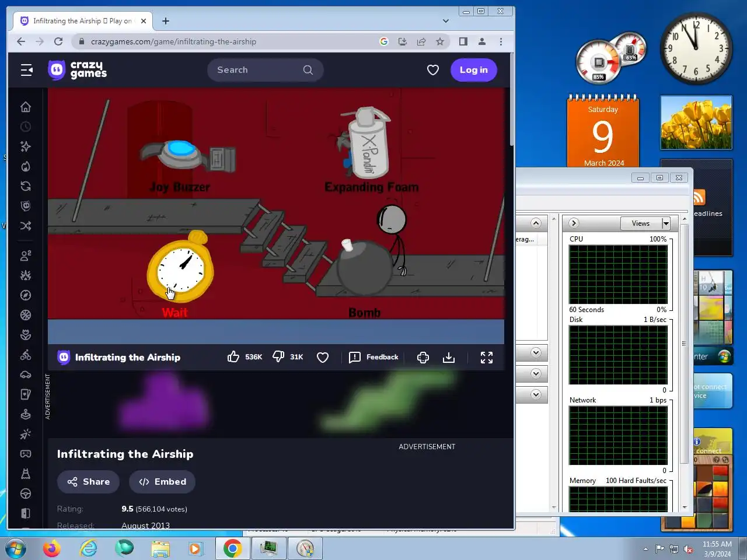Dislike the game with thumbs down

click(278, 357)
